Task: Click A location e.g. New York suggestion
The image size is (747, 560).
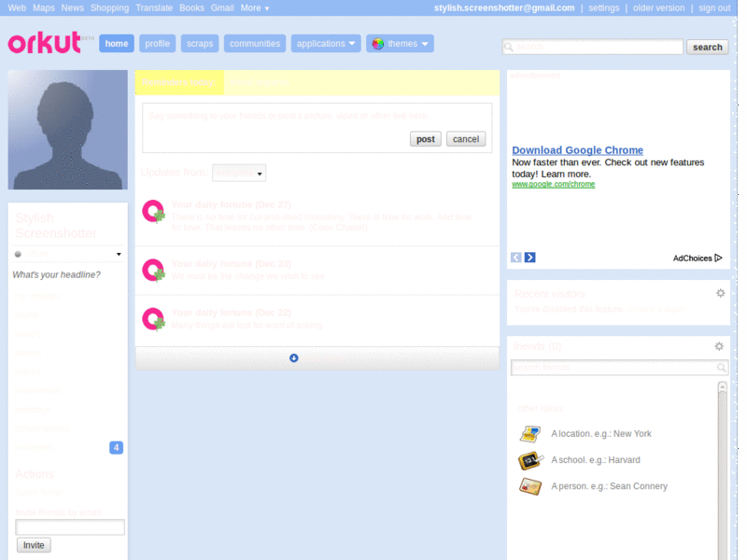Action: coord(601,434)
